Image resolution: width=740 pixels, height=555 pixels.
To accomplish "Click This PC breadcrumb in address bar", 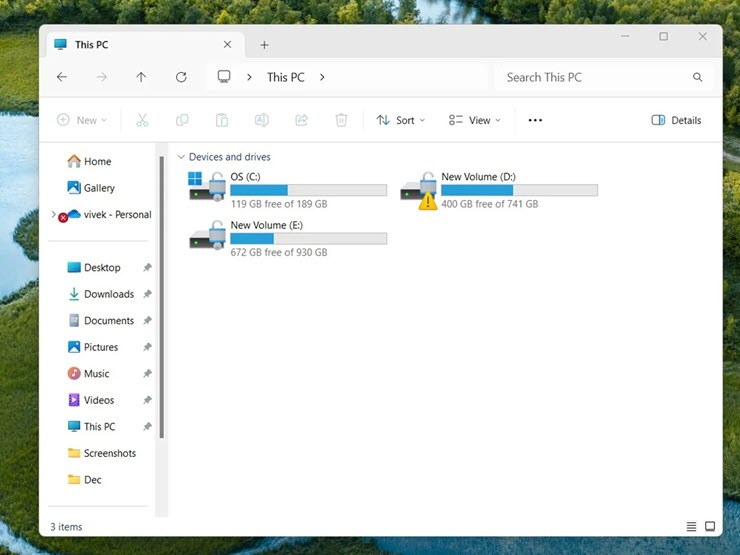I will (286, 77).
